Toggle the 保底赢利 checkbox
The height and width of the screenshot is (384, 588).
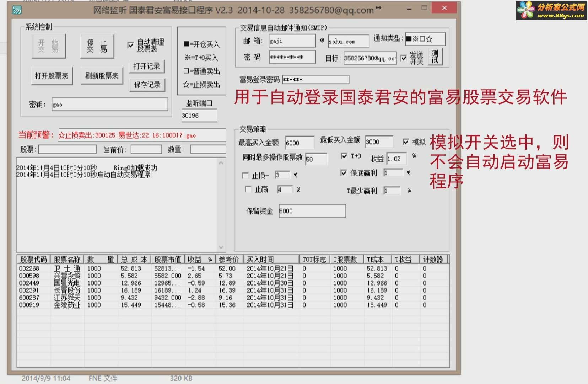[344, 173]
